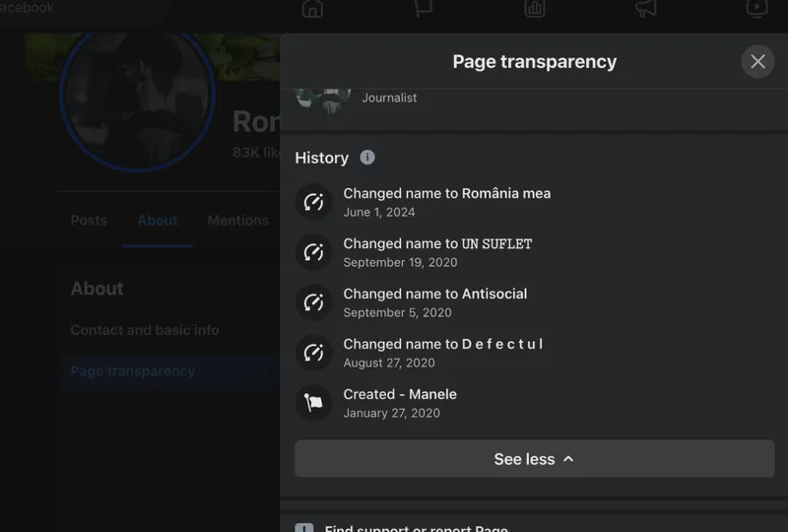
Task: Select Page transparency in About sidebar
Action: click(x=133, y=371)
